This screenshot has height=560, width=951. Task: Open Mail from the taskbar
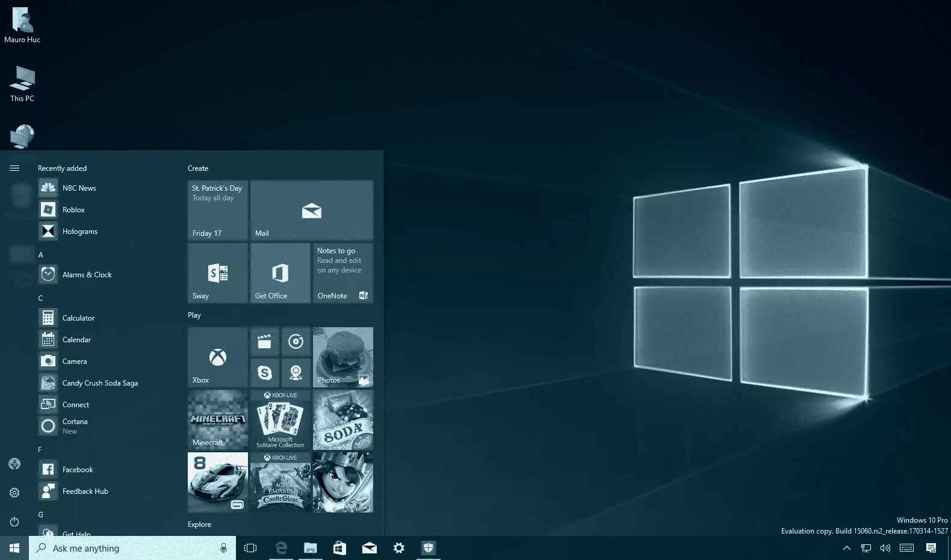(370, 548)
